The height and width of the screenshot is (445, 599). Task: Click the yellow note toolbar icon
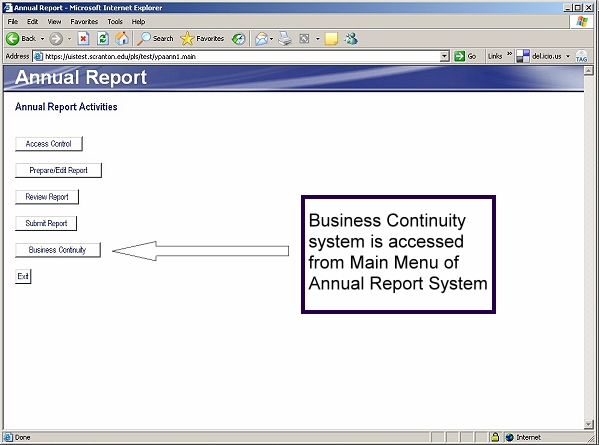tap(331, 39)
